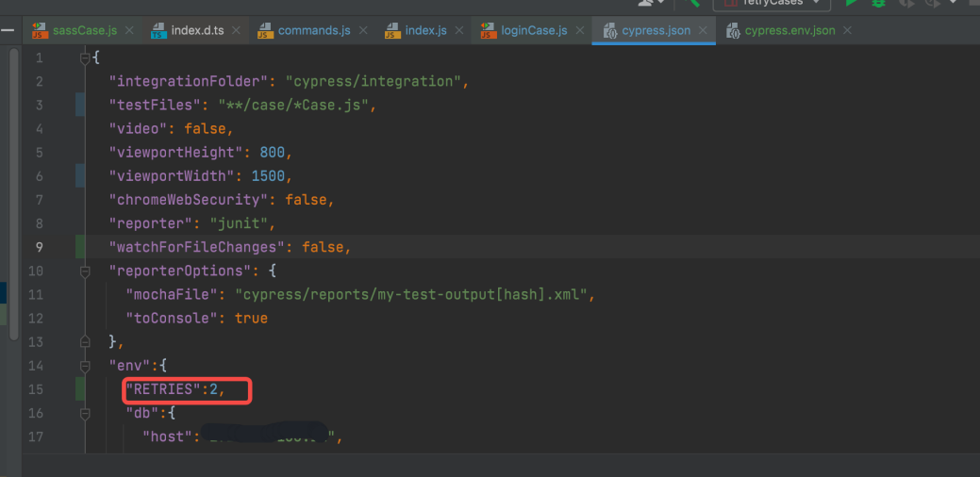Open the index.js editor tab
Viewport: 980px width, 477px height.
click(x=425, y=31)
